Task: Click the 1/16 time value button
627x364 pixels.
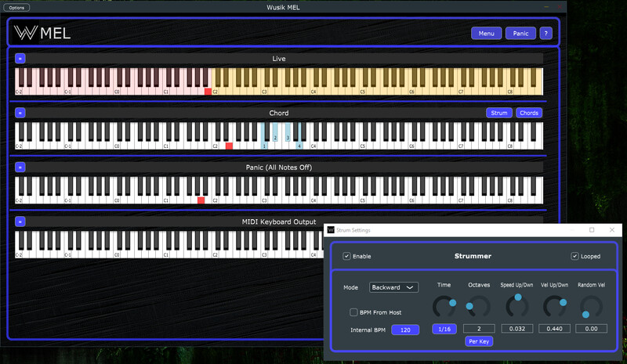Action: click(444, 329)
